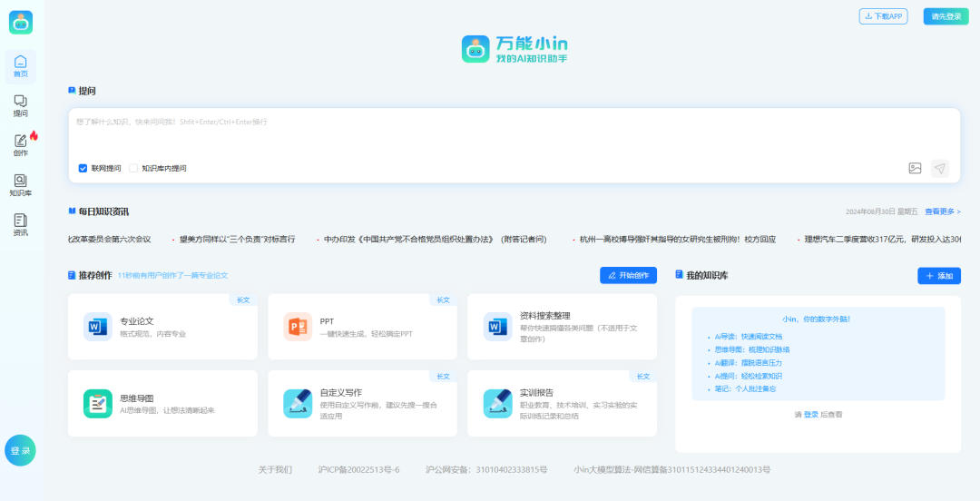This screenshot has height=501, width=980.
Task: Click the robot logo at top left
Action: (x=20, y=23)
